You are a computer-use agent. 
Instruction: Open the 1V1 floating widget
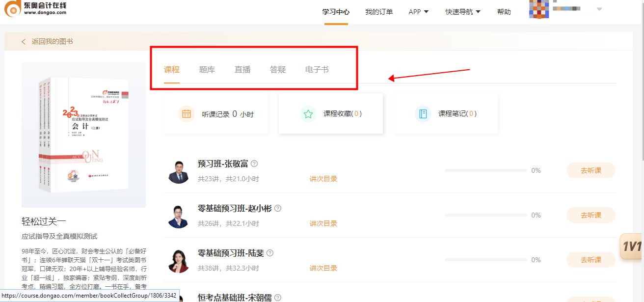[632, 247]
